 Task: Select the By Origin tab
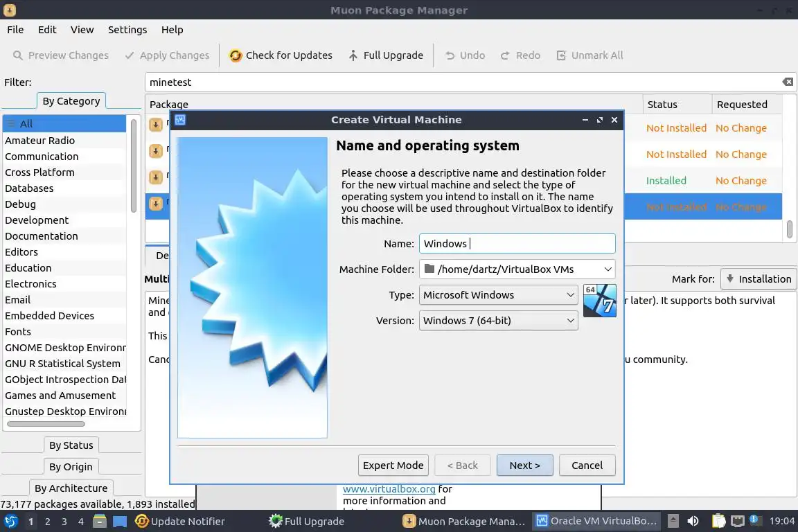point(71,466)
